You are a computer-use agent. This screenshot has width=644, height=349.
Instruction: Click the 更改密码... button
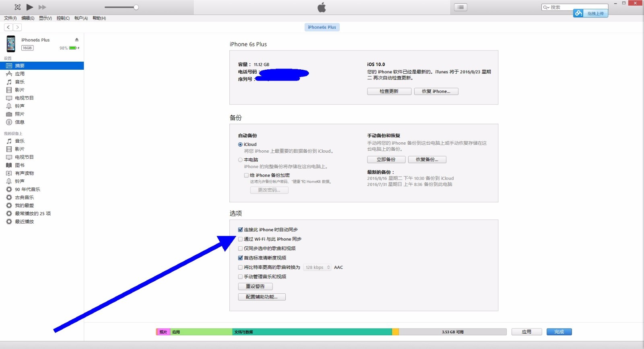tap(269, 190)
